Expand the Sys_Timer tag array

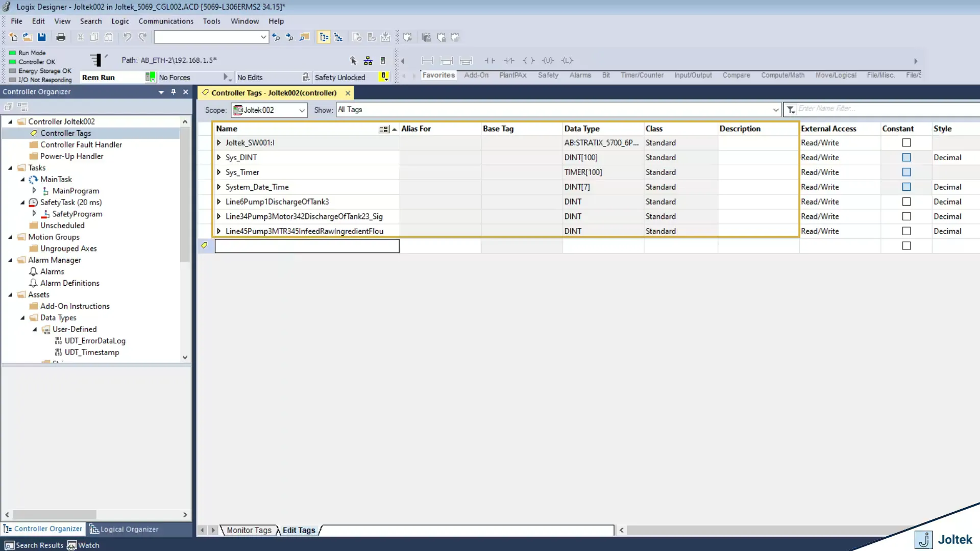219,172
